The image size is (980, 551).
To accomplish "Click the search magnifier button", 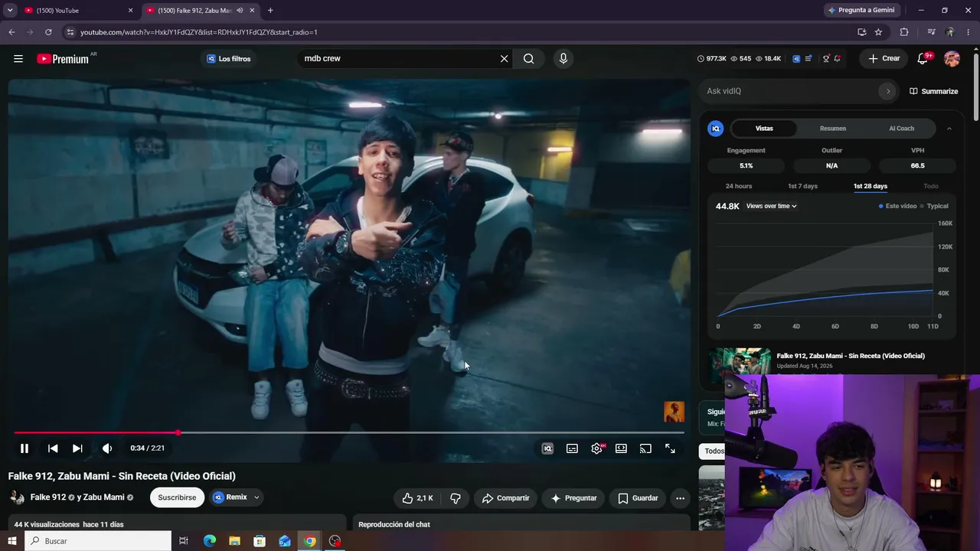I will (528, 59).
